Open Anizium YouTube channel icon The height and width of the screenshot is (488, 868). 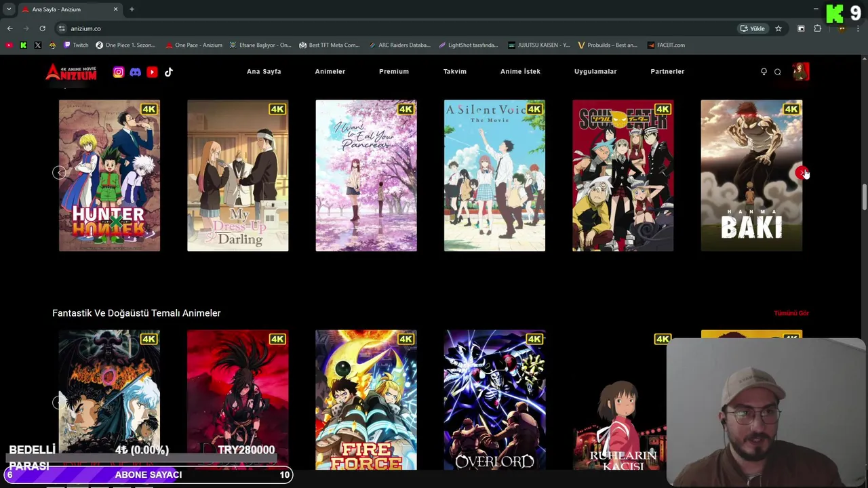[152, 72]
